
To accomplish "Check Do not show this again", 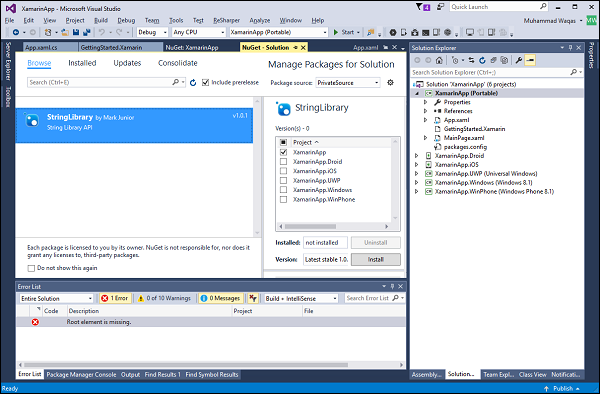I will (x=31, y=268).
